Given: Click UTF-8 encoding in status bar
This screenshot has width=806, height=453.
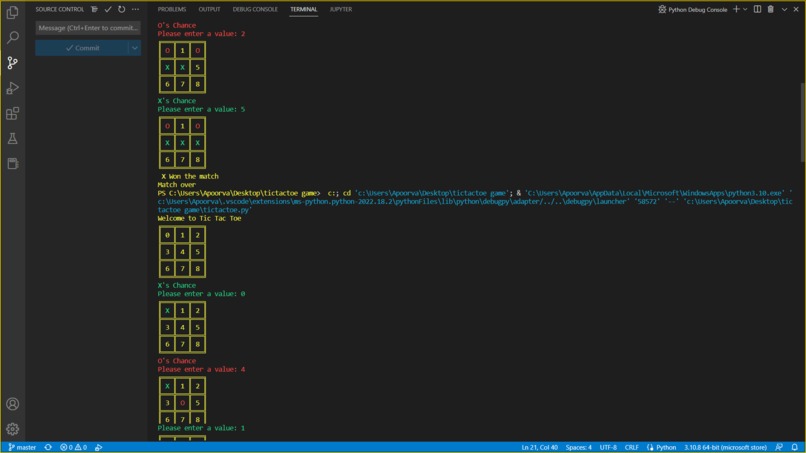Looking at the screenshot, I should click(608, 447).
